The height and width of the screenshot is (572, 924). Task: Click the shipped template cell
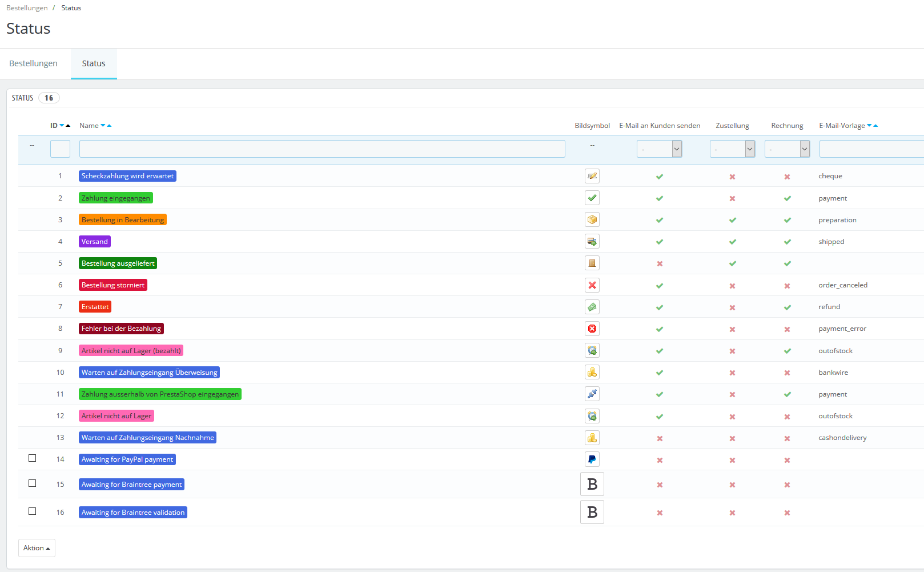coord(831,242)
